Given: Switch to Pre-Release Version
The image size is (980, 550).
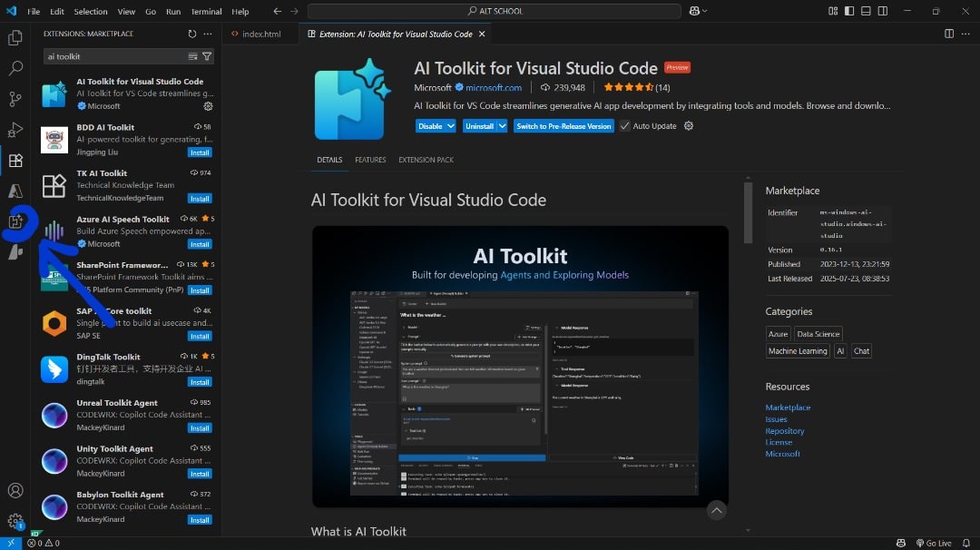Looking at the screenshot, I should click(x=563, y=125).
